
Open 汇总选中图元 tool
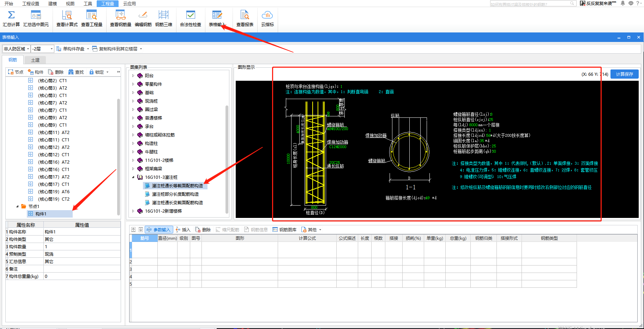[x=36, y=19]
